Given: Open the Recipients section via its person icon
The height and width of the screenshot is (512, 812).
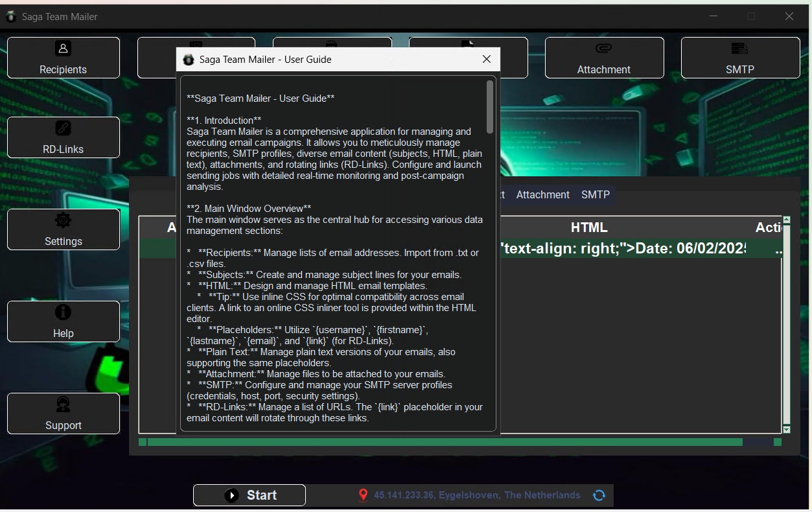Looking at the screenshot, I should [x=63, y=48].
